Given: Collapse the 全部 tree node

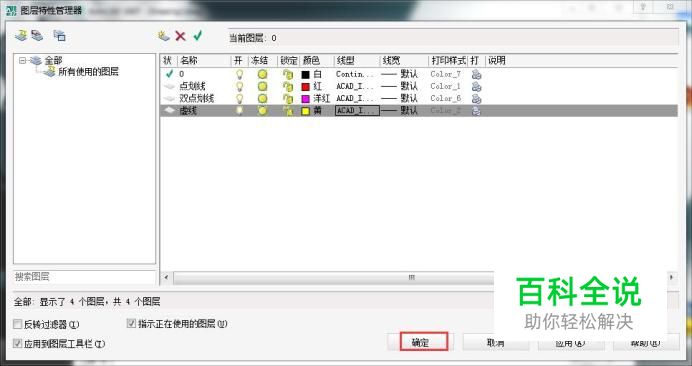Looking at the screenshot, I should 22,60.
